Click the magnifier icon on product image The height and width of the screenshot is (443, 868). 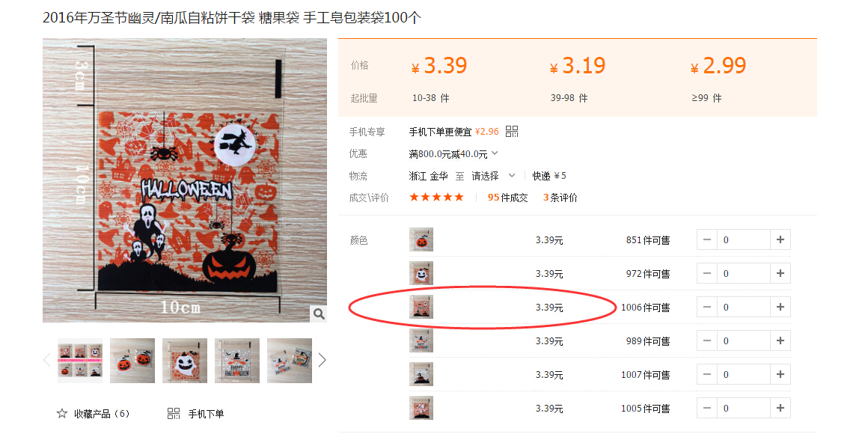point(318,314)
